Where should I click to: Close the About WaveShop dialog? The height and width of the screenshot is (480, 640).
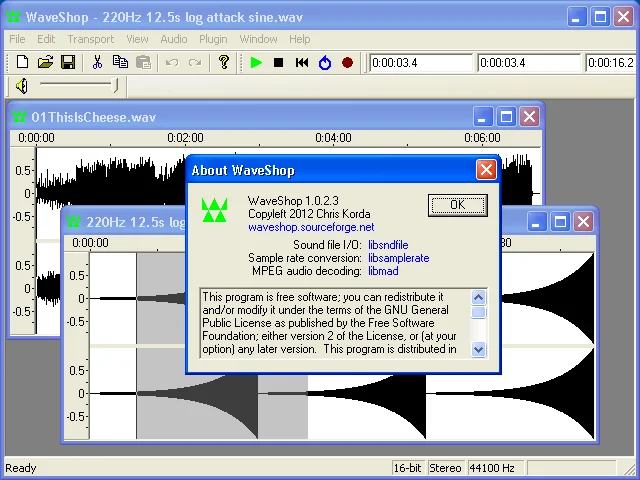[x=486, y=169]
